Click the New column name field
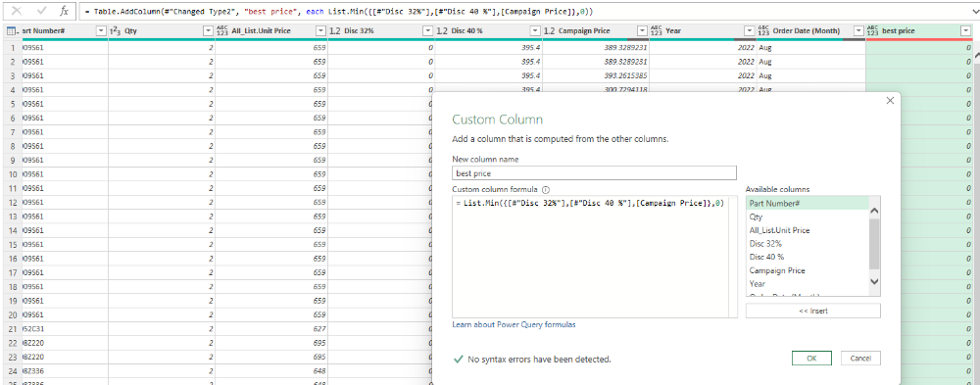This screenshot has width=980, height=385. coord(595,173)
